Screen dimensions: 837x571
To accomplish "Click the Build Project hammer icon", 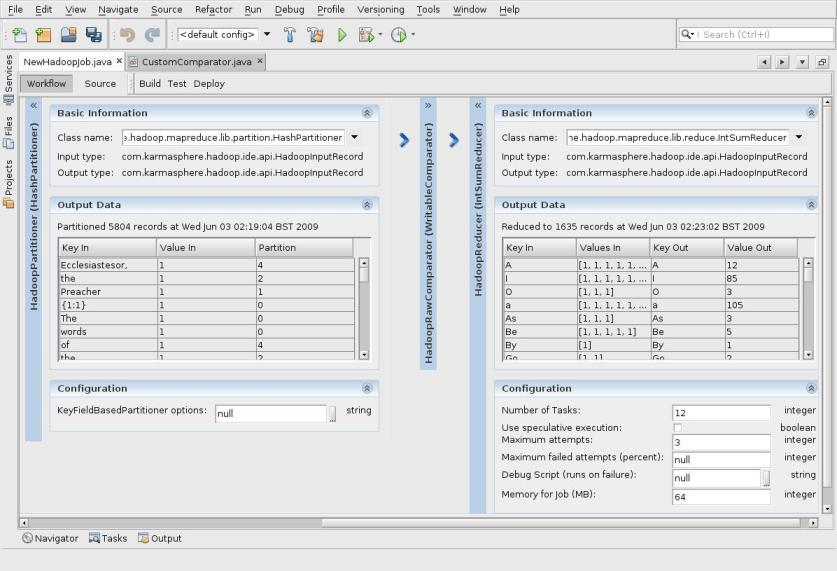I will pyautogui.click(x=290, y=35).
